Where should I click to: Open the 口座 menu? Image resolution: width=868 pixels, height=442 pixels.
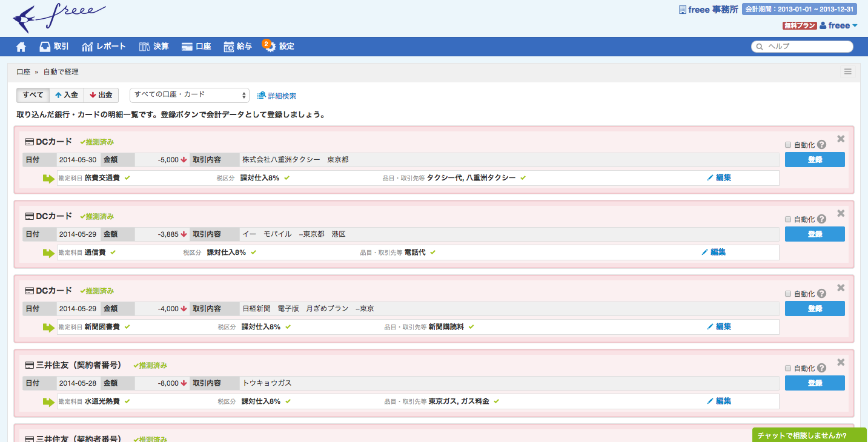196,47
